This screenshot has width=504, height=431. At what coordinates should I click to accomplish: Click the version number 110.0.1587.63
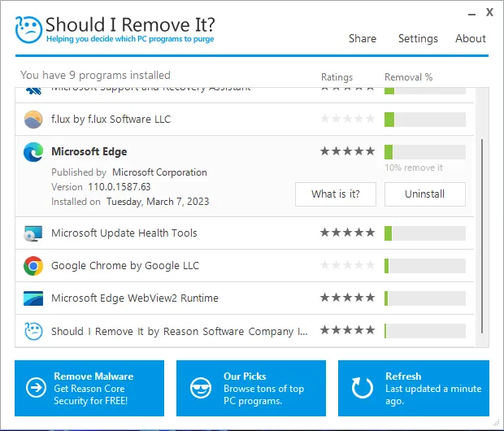(119, 187)
